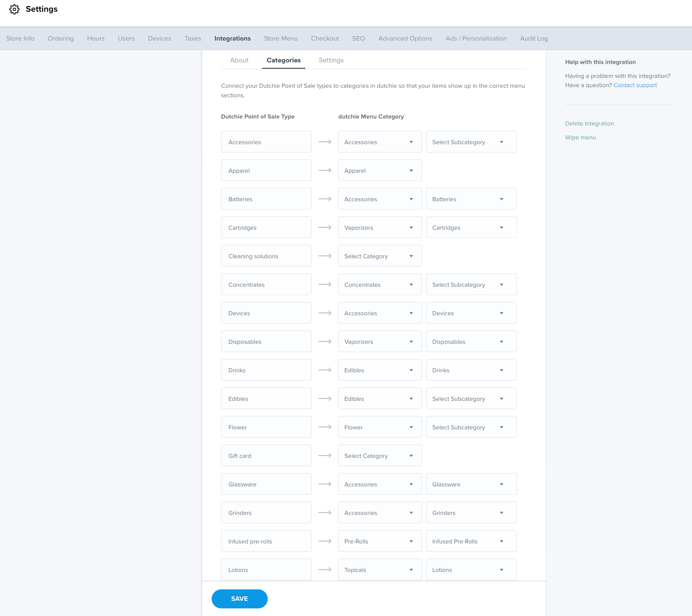Open the Vaporizers dropdown for Disposables

[380, 341]
